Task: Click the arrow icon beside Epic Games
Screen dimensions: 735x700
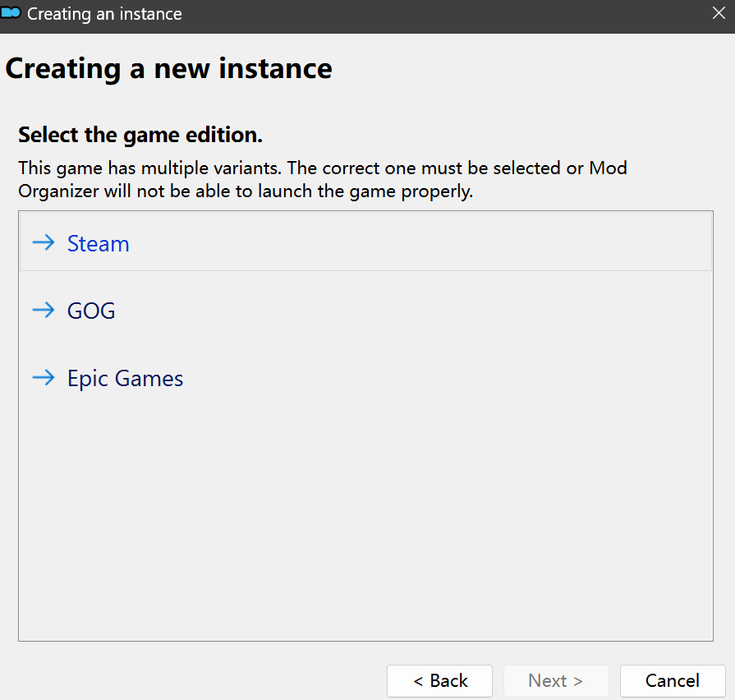Action: click(44, 377)
